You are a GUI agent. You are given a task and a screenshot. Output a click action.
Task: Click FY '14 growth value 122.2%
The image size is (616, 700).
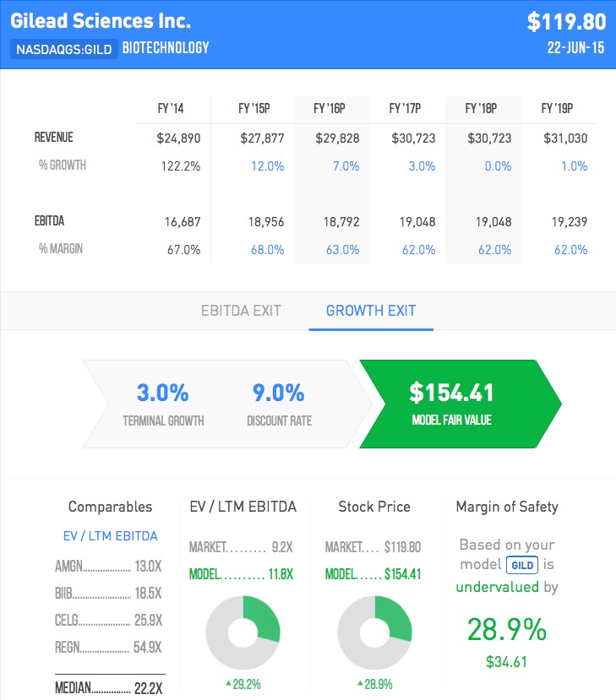(181, 166)
